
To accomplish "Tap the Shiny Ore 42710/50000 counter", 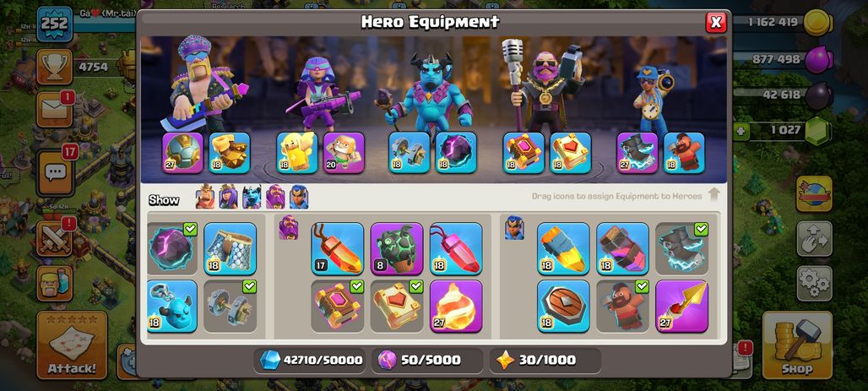I will pos(311,360).
